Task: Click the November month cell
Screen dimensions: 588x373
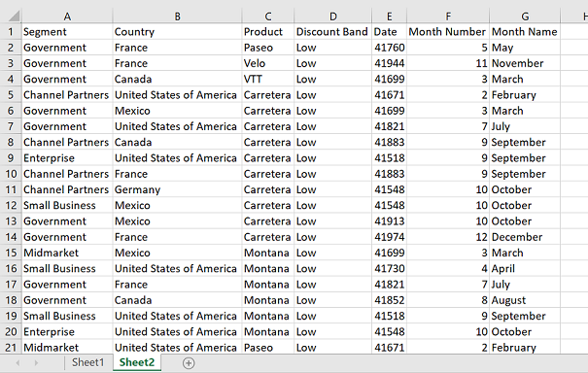Action: [525, 63]
